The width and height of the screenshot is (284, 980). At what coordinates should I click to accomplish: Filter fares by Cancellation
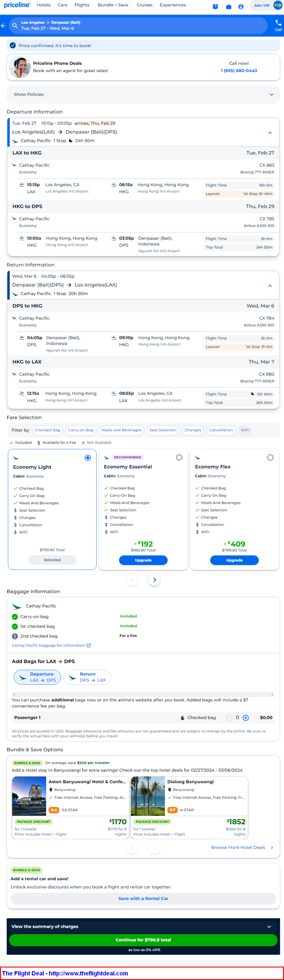point(221,430)
